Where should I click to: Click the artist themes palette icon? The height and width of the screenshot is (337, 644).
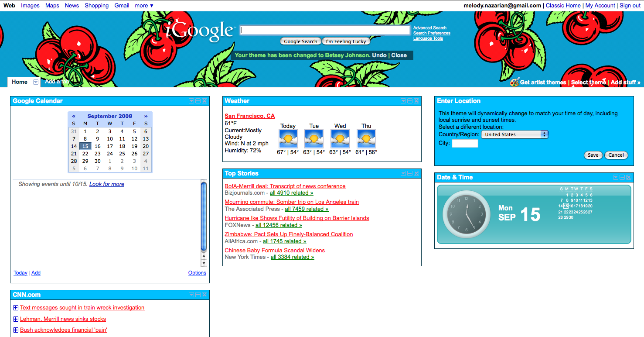click(x=515, y=82)
